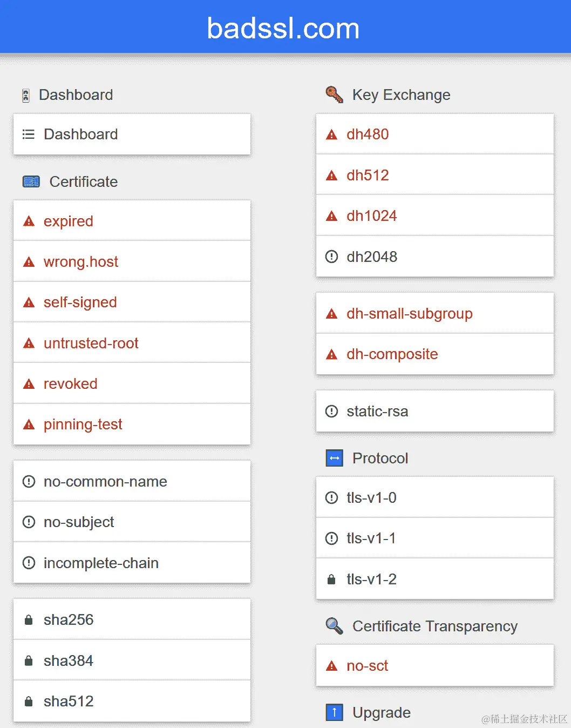Click the list icon beside Dashboard link
Image resolution: width=571 pixels, height=728 pixels.
pos(29,134)
